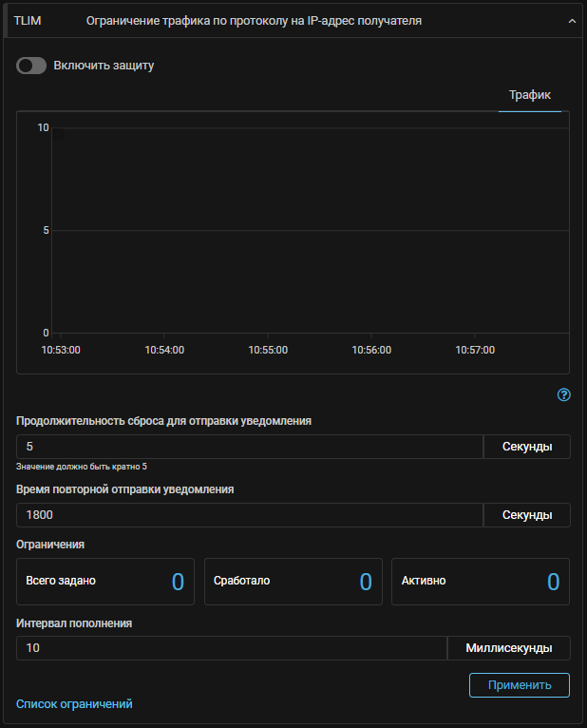Click the TLIM label in the header
Image resolution: width=587 pixels, height=728 pixels.
(x=28, y=20)
